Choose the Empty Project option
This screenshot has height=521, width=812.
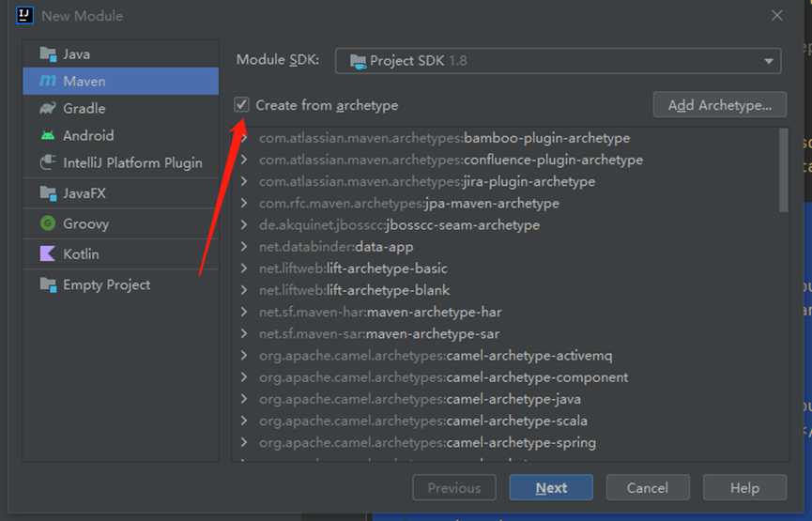pos(121,284)
